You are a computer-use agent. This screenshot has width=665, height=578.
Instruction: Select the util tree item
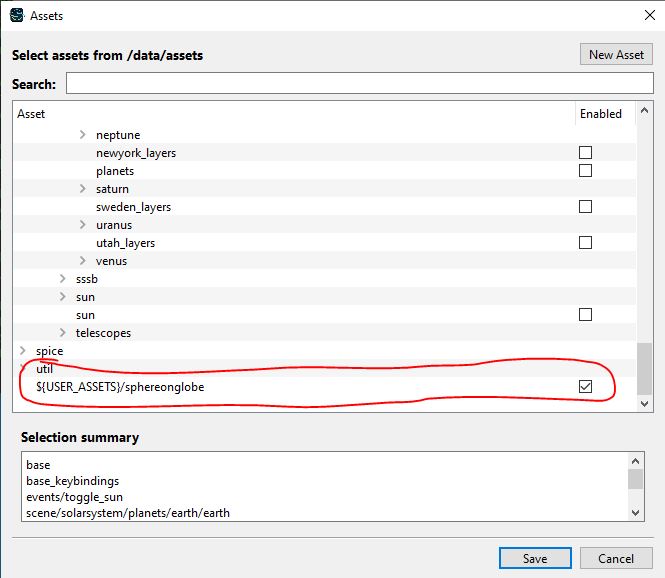(x=44, y=369)
